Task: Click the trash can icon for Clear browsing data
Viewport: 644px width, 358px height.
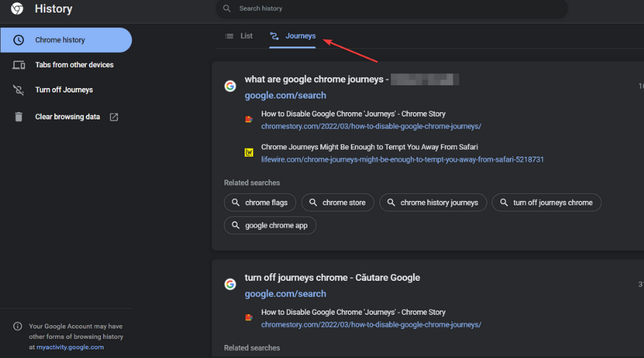Action: click(x=19, y=117)
